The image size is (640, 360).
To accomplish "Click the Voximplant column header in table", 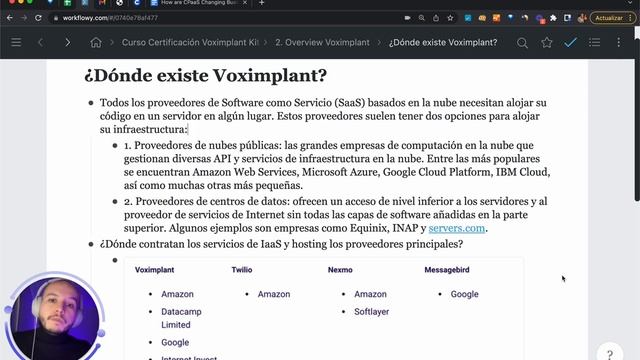I will point(154,270).
